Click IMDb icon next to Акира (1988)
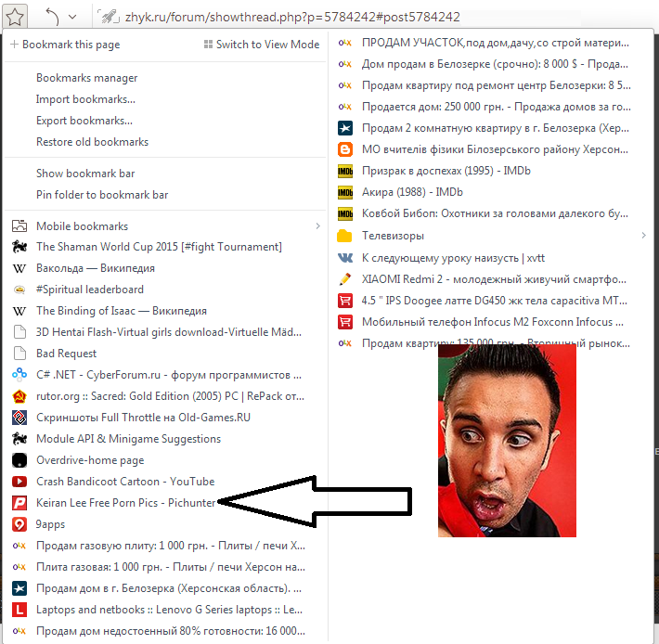The image size is (659, 644). [x=345, y=192]
